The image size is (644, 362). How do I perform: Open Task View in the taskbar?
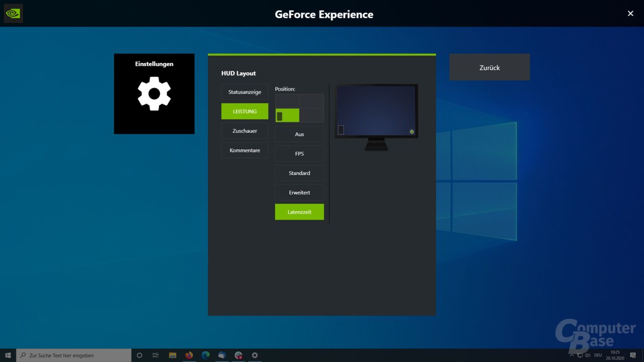click(155, 355)
